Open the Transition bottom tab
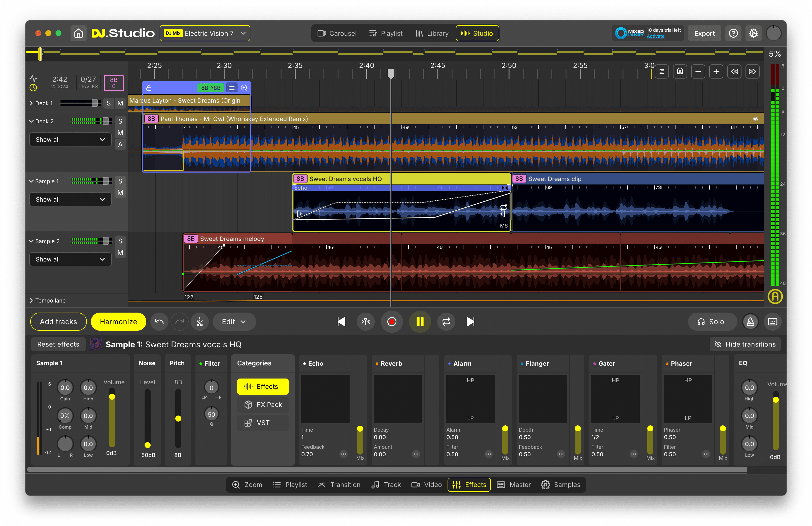The image size is (812, 526). 339,484
